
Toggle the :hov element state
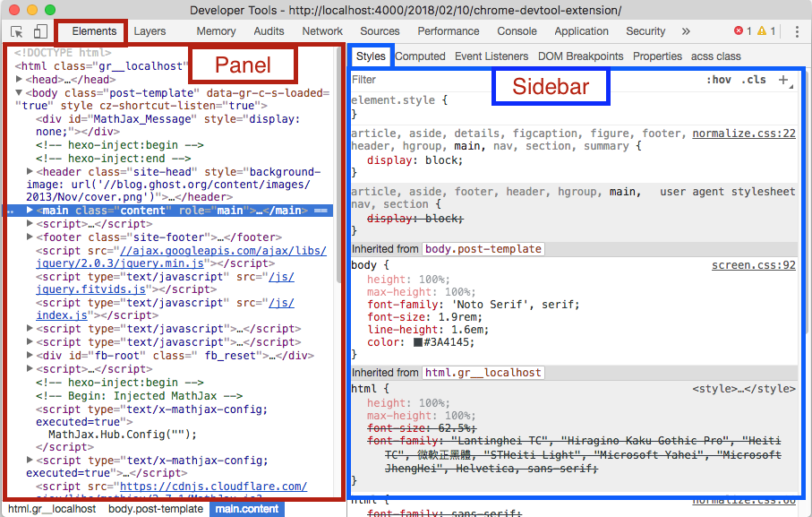719,80
